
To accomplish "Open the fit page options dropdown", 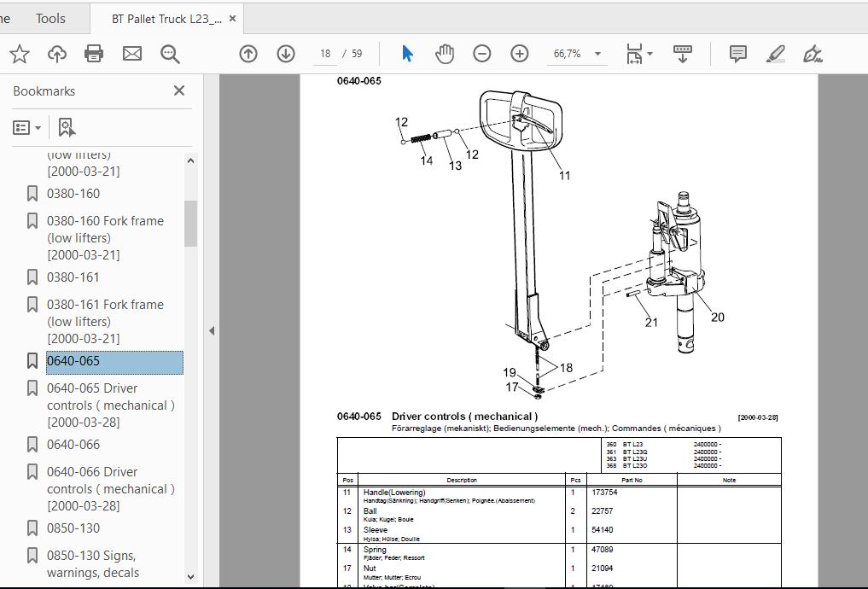I will pyautogui.click(x=640, y=54).
